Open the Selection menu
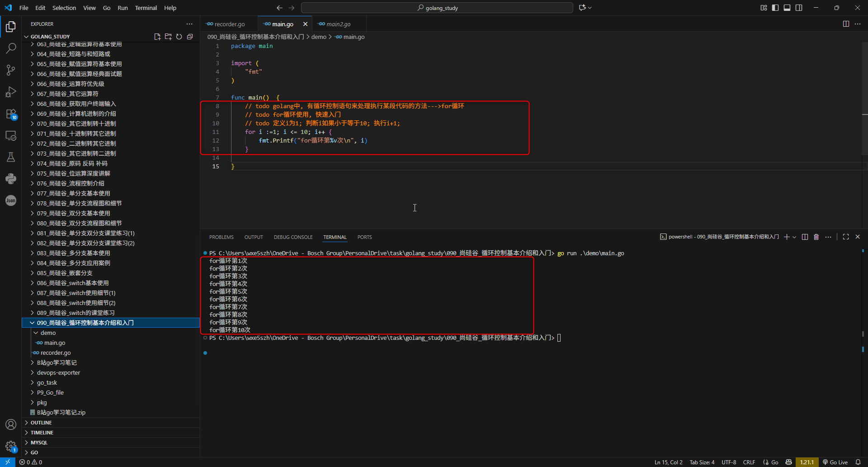This screenshot has height=467, width=868. [64, 8]
